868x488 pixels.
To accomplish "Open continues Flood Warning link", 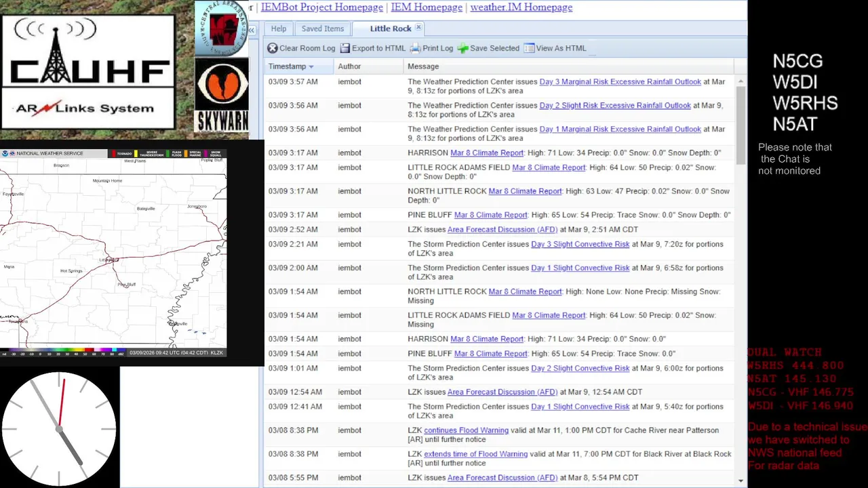I will pos(466,430).
